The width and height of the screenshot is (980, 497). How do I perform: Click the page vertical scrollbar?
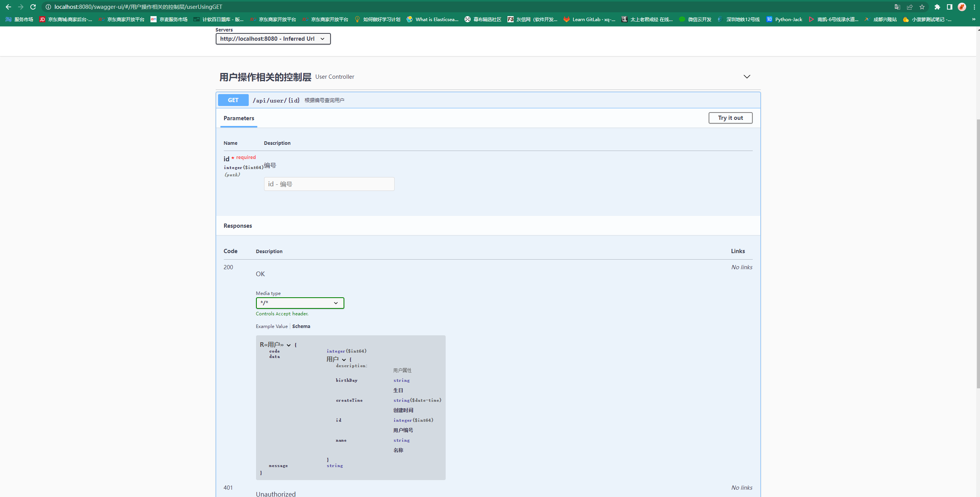(x=978, y=253)
